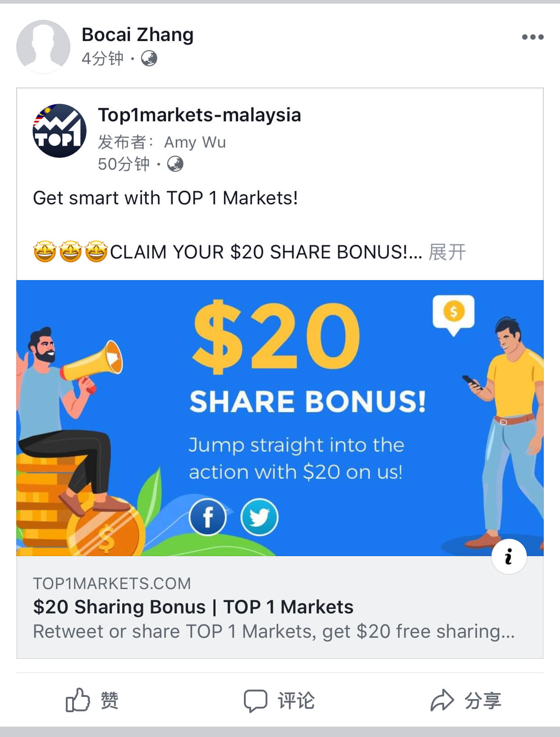Click the TOP1MARKETS.COM domain label
Image resolution: width=560 pixels, height=737 pixels.
pyautogui.click(x=112, y=584)
